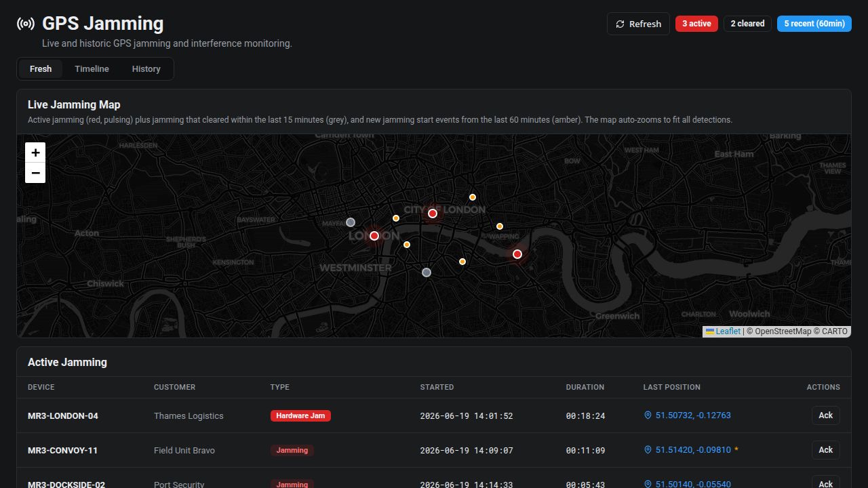The image size is (868, 488).
Task: Click duration value 00:18:24
Action: point(585,416)
